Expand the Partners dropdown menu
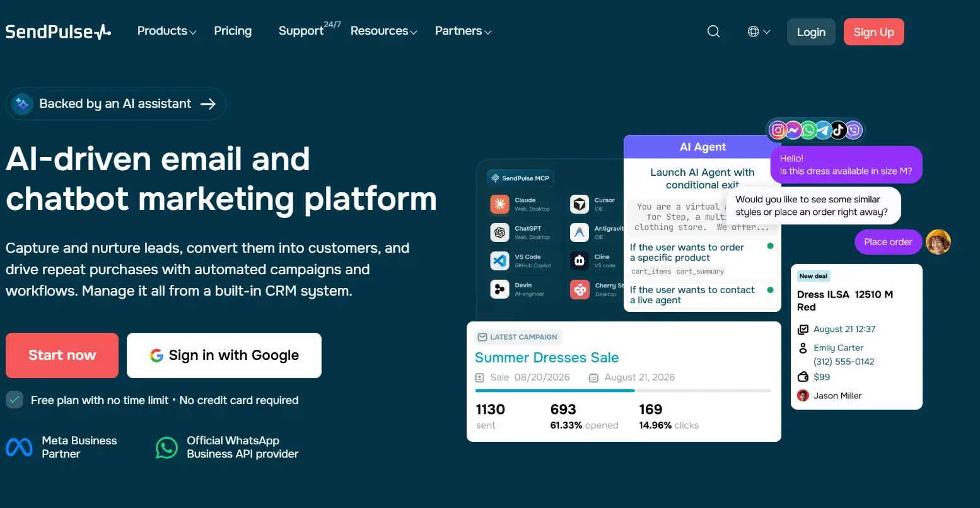The width and height of the screenshot is (980, 508). click(463, 31)
